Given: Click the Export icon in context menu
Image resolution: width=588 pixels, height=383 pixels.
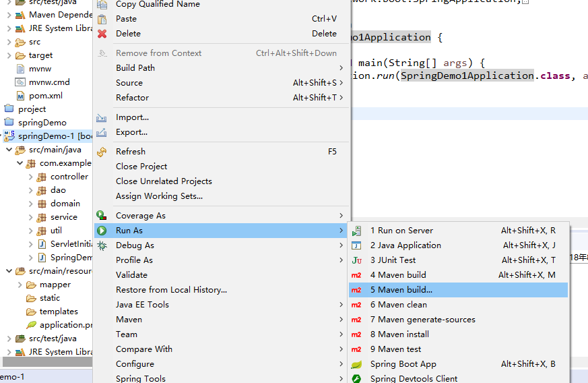Looking at the screenshot, I should tap(101, 133).
